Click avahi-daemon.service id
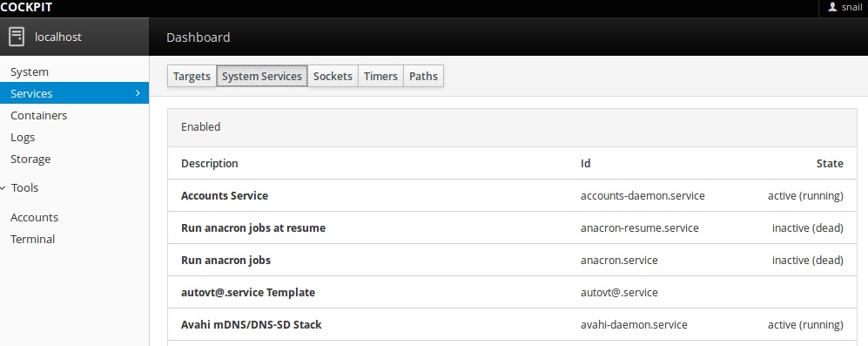Screen dimensions: 868x346 634,324
